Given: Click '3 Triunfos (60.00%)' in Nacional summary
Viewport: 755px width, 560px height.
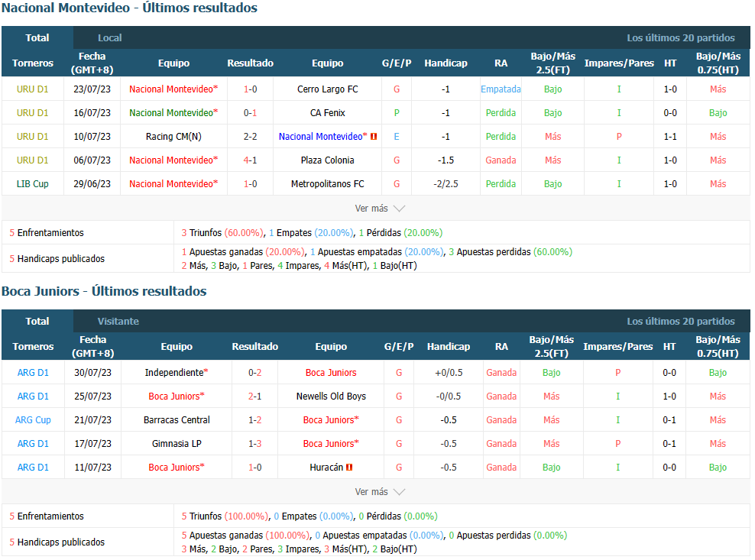Looking at the screenshot, I should click(x=223, y=233).
